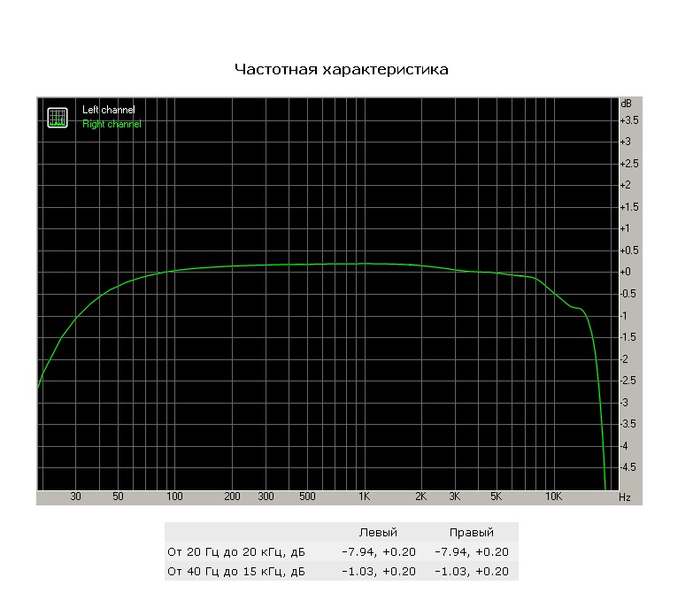Select the 'Right channel' legend label
Image resolution: width=693 pixels, height=616 pixels.
112,124
